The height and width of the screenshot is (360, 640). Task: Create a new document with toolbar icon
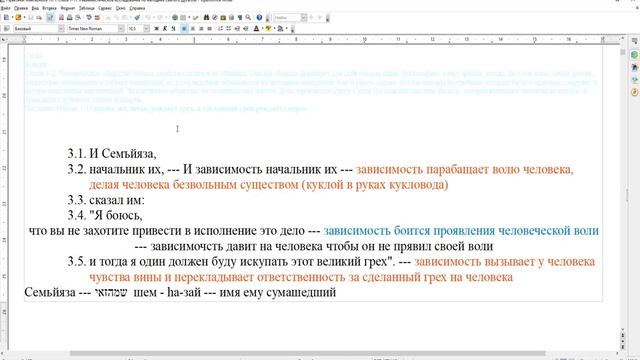pyautogui.click(x=7, y=18)
